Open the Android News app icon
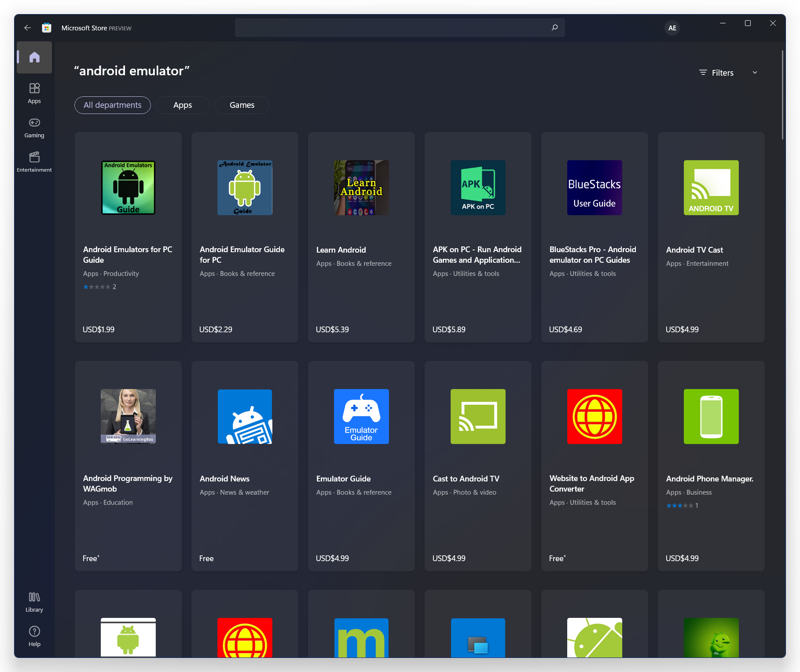The image size is (800, 672). [245, 416]
